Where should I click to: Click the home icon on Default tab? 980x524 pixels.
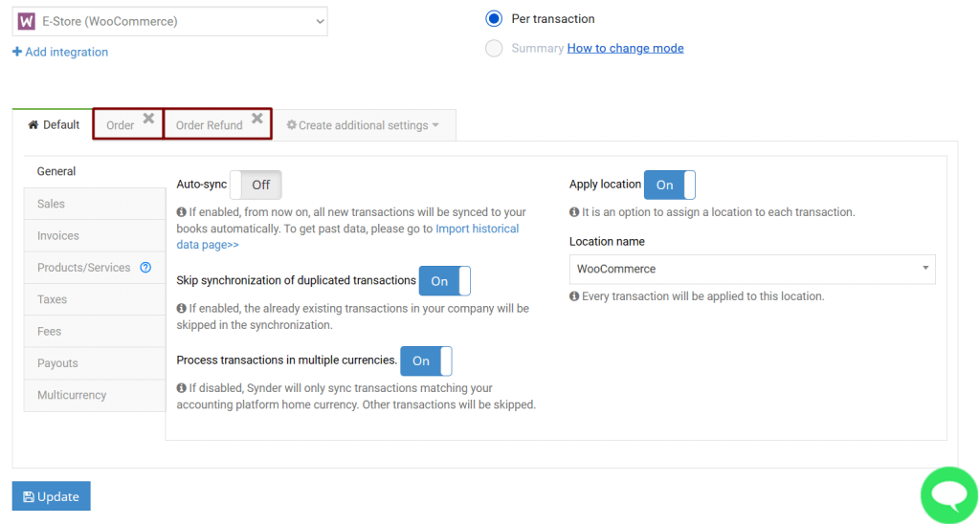[x=33, y=125]
